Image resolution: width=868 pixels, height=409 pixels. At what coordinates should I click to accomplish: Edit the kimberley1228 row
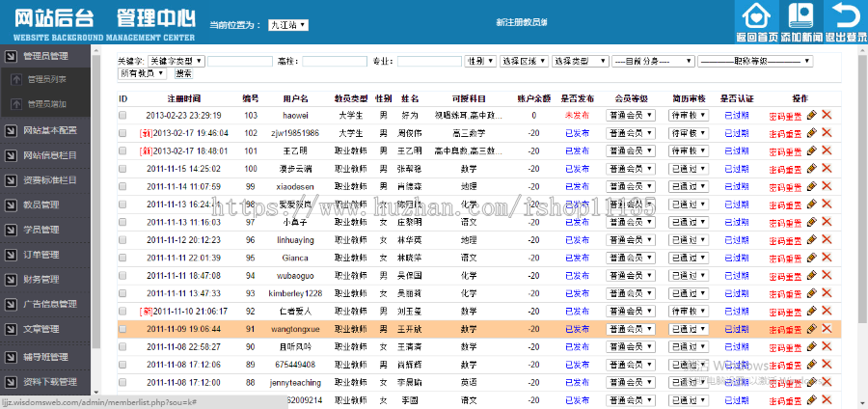[811, 293]
